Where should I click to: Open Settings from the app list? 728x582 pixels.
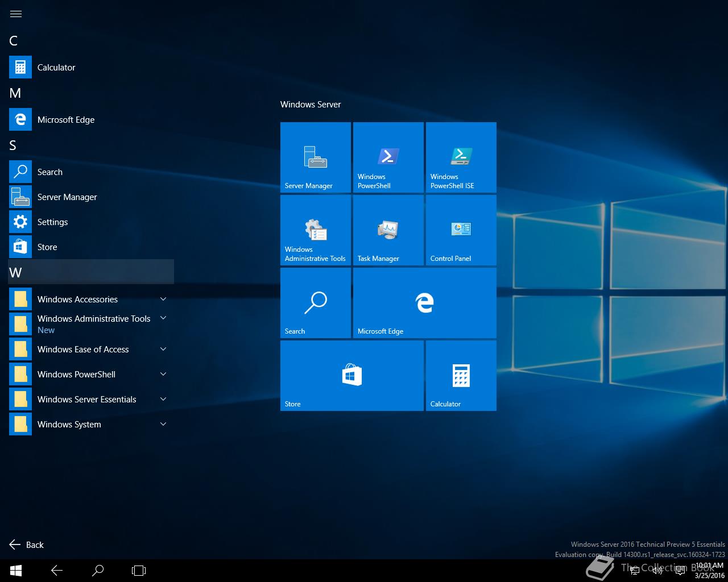coord(91,222)
